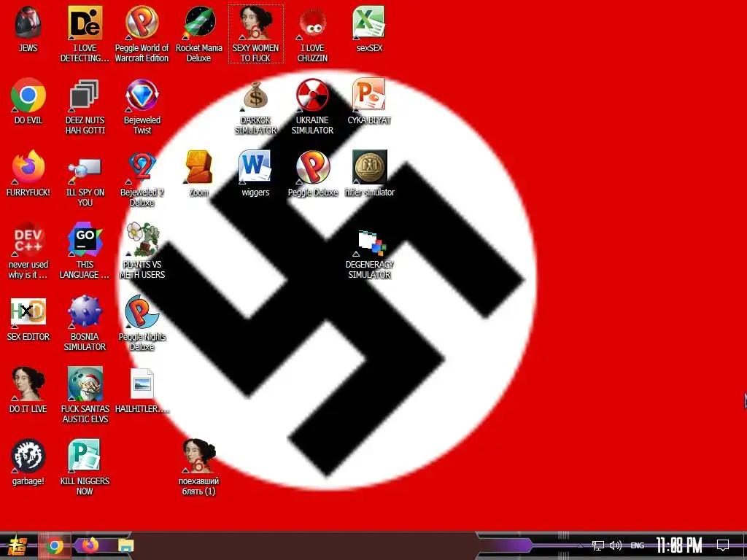Image resolution: width=747 pixels, height=560 pixels.
Task: Open the Start button on the taskbar
Action: click(x=18, y=546)
